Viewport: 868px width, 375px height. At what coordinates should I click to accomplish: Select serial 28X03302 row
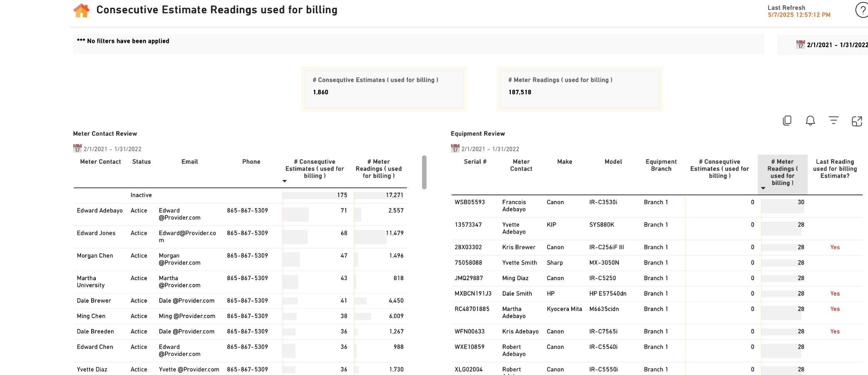coord(657,247)
